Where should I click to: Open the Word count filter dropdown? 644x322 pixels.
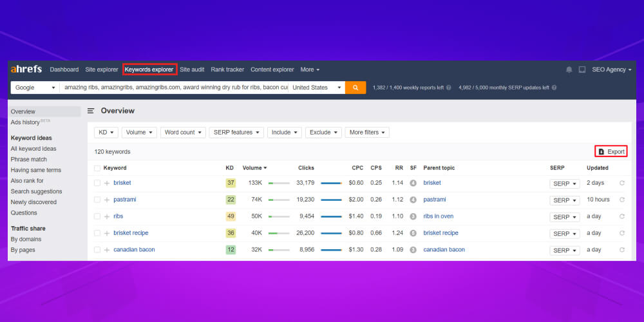tap(183, 132)
